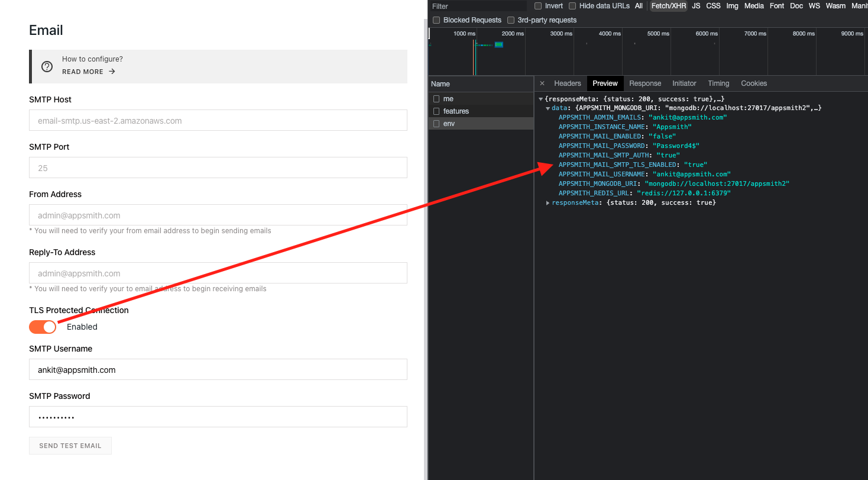Select the env request in the Name list
This screenshot has height=480, width=868.
449,123
